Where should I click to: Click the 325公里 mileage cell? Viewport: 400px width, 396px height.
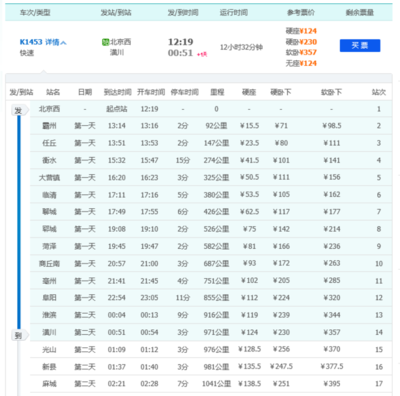[216, 177]
